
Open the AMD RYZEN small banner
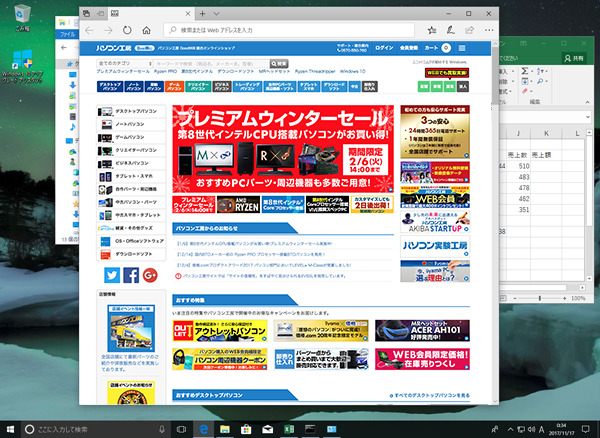[238, 204]
